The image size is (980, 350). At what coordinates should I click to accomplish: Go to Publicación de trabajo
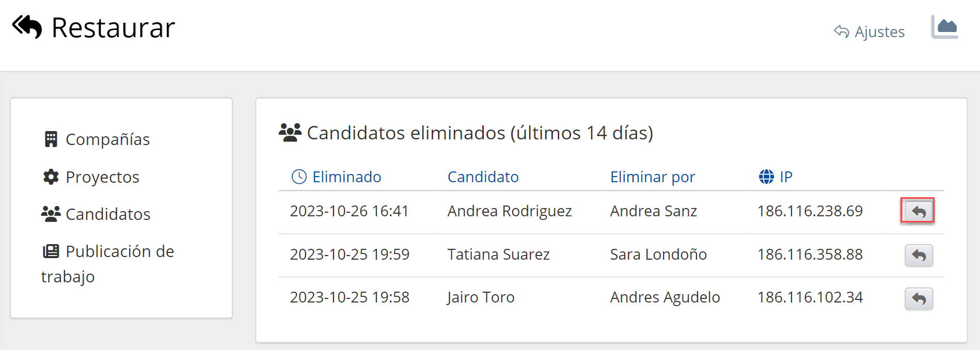pyautogui.click(x=120, y=251)
